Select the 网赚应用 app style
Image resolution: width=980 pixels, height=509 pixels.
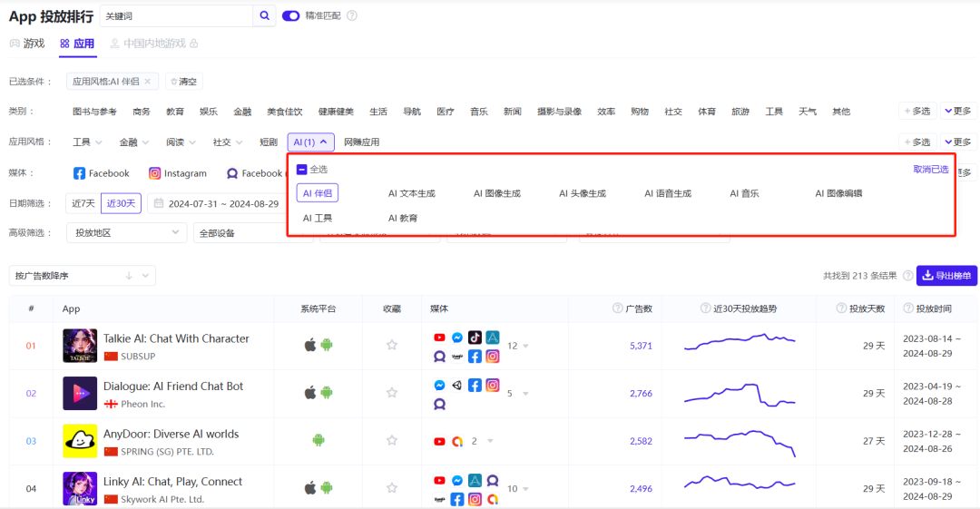click(x=362, y=142)
